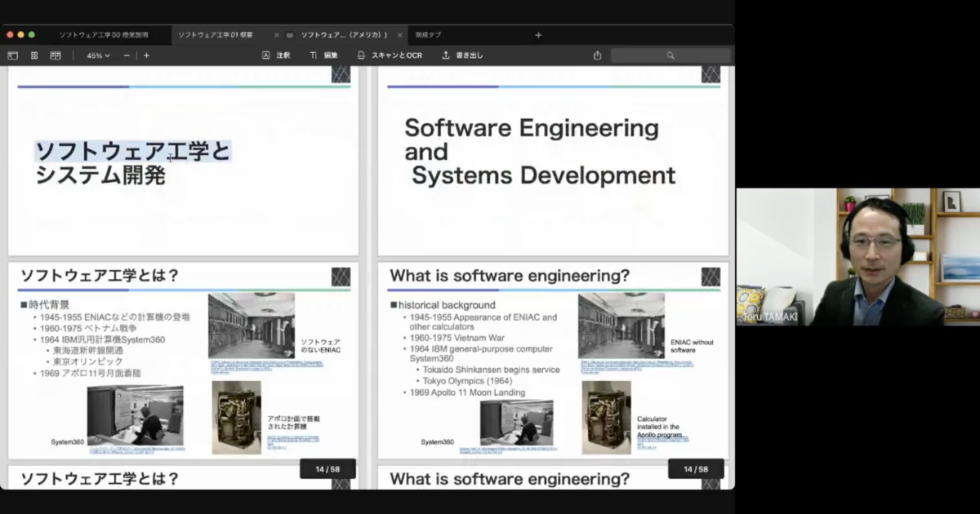The height and width of the screenshot is (514, 980).
Task: Add a new tab with plus icon
Action: click(538, 35)
